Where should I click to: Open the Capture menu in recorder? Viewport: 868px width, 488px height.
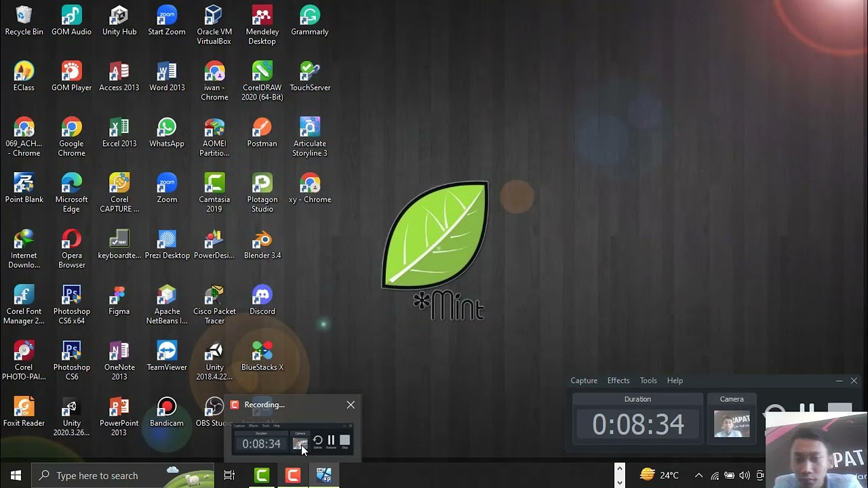click(584, 380)
